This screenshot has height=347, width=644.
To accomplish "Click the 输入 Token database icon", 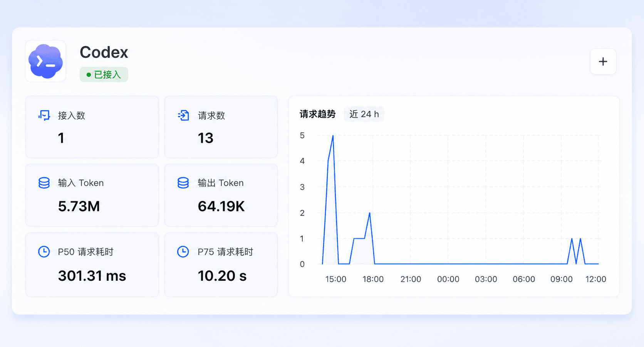I will click(x=44, y=183).
